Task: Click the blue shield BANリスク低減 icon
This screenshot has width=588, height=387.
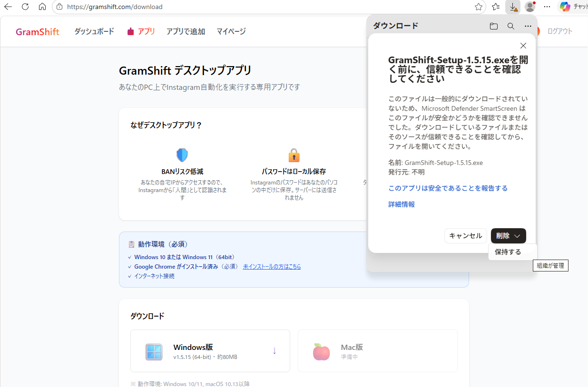Action: (182, 155)
